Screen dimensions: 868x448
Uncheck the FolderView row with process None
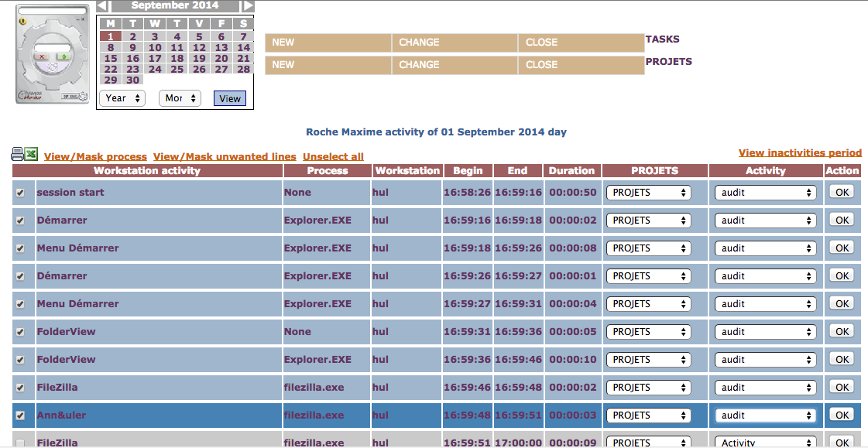coord(20,332)
